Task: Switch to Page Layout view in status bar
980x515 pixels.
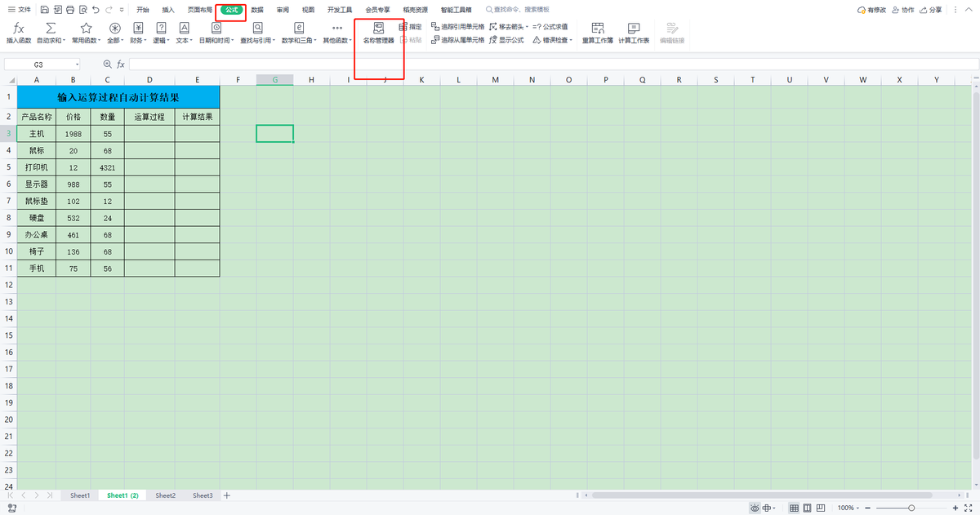Action: point(808,508)
